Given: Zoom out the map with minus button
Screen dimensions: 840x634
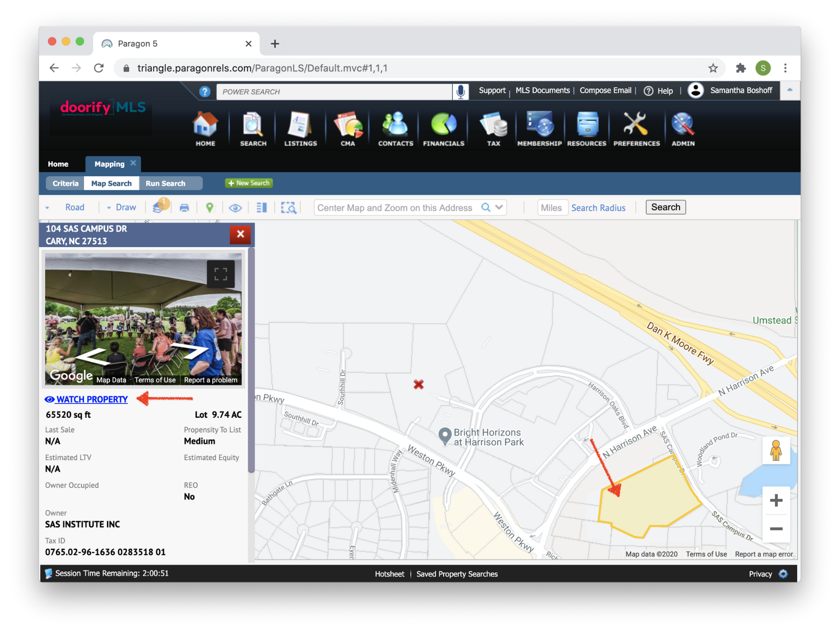Looking at the screenshot, I should click(776, 529).
